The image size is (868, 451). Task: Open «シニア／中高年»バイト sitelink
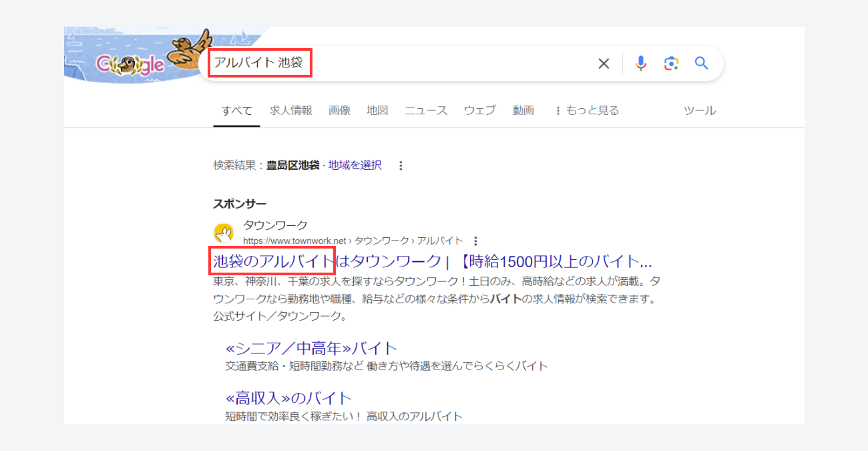[x=312, y=347]
